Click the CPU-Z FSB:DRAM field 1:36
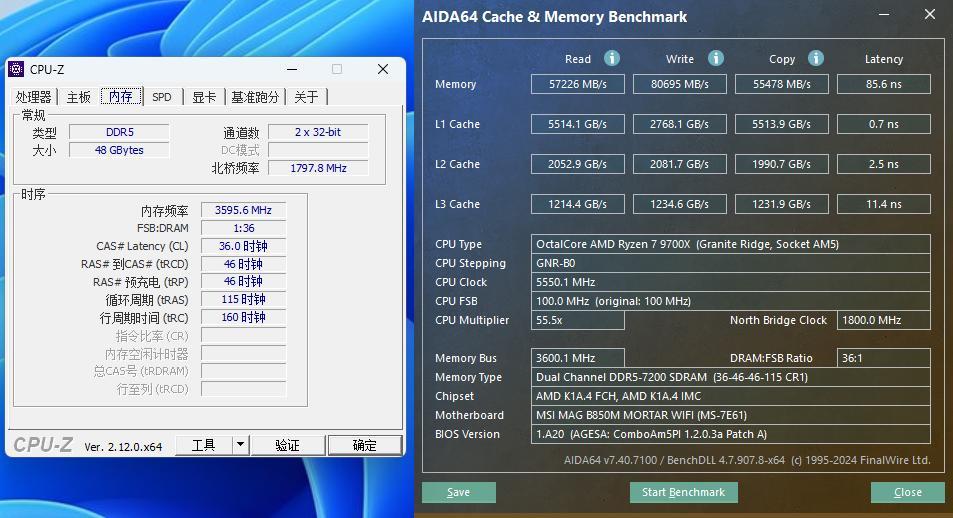953x518 pixels. point(243,228)
